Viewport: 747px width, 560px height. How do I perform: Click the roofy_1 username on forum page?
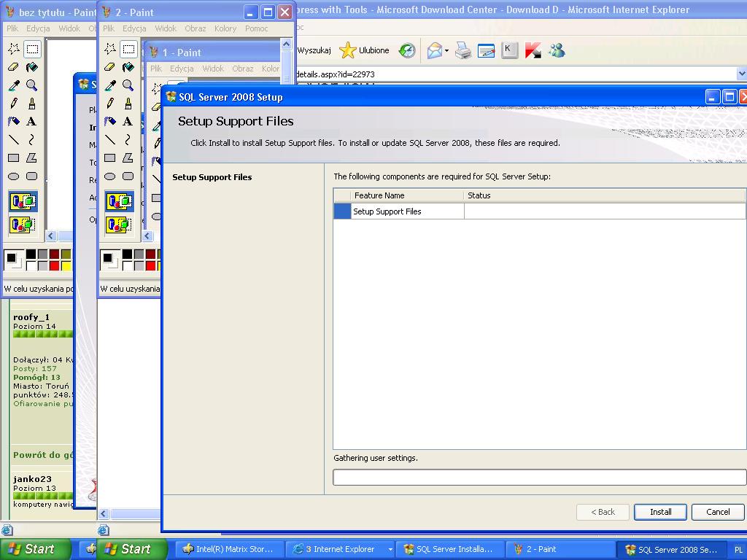(x=31, y=317)
